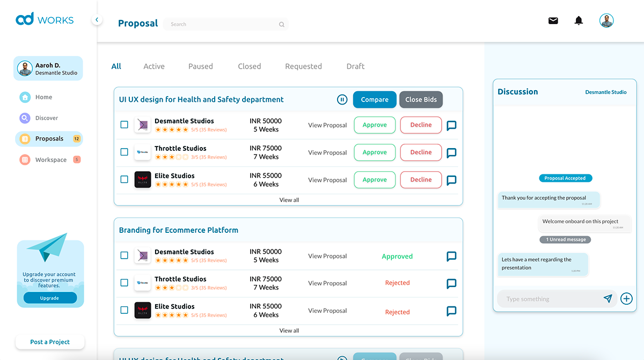Approve Throttle Studios bid
Viewport: 644px width, 360px height.
375,152
